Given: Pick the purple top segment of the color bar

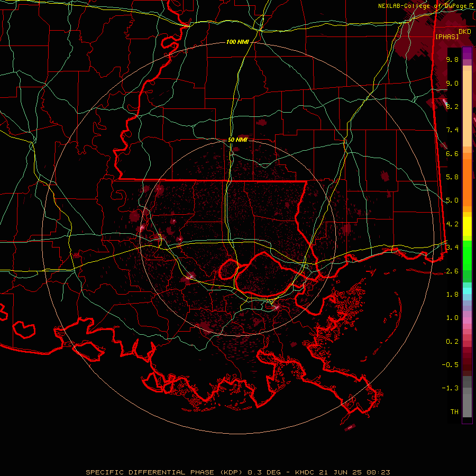Looking at the screenshot, I should pyautogui.click(x=467, y=53).
